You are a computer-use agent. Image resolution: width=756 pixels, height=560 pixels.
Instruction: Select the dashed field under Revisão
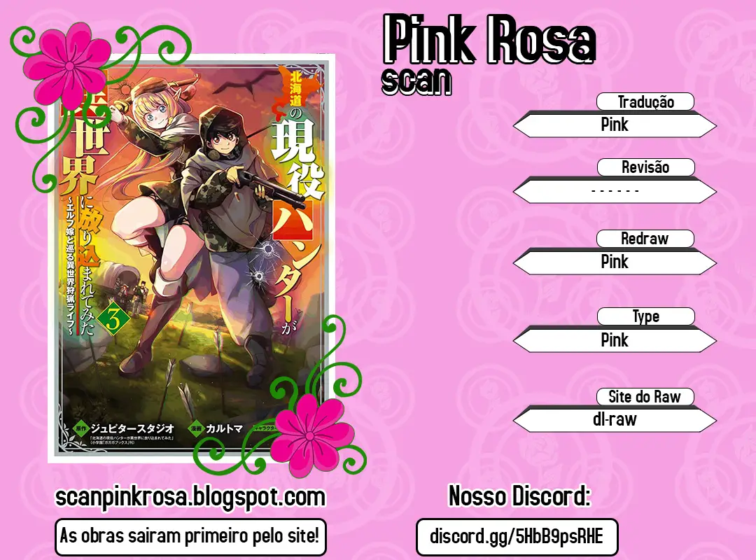click(615, 191)
